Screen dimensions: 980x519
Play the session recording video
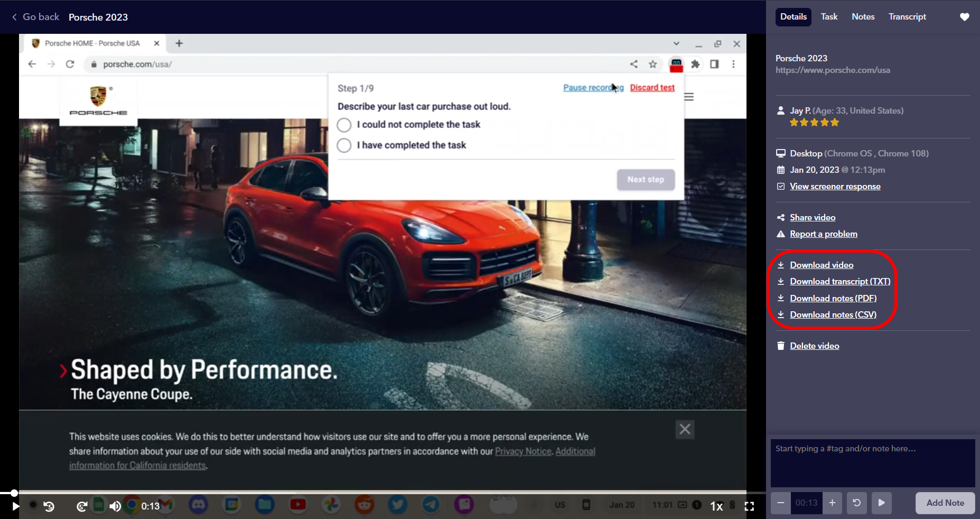pos(16,506)
